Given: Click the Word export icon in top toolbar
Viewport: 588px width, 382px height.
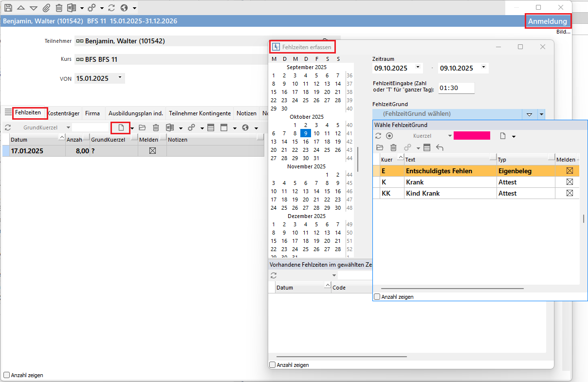Looking at the screenshot, I should click(x=72, y=8).
